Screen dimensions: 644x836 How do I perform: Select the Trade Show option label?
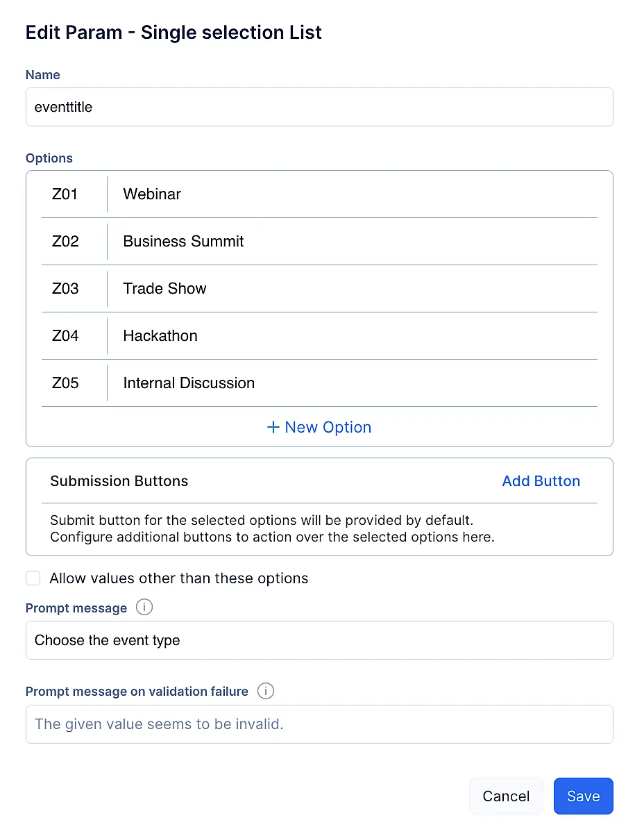(x=164, y=289)
